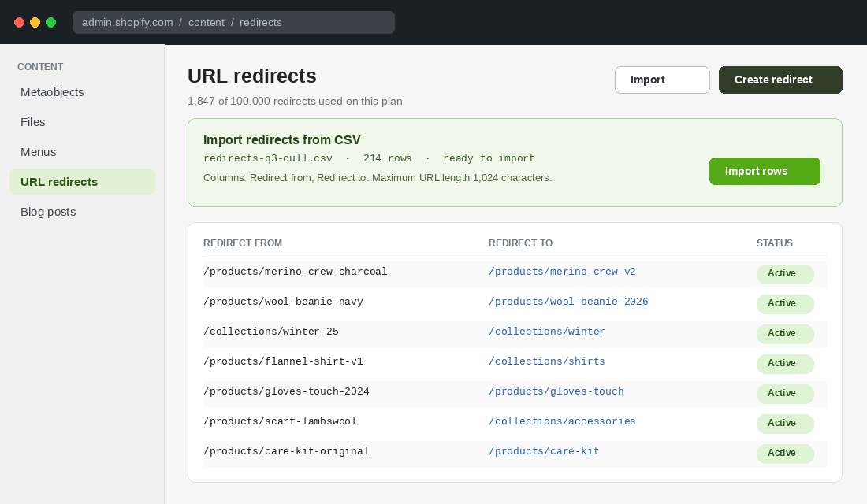This screenshot has height=504, width=867.
Task: Click the REDIRECT TO column header
Action: 520,243
